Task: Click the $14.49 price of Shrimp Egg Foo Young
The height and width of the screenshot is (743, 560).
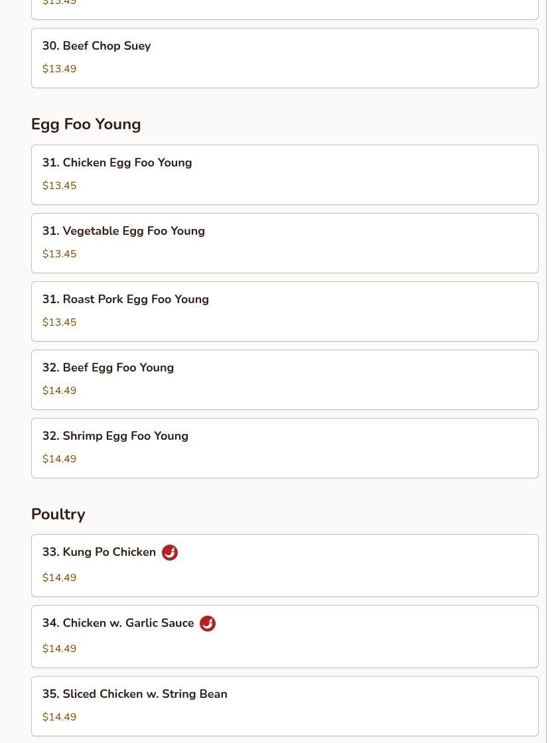Action: pos(60,459)
